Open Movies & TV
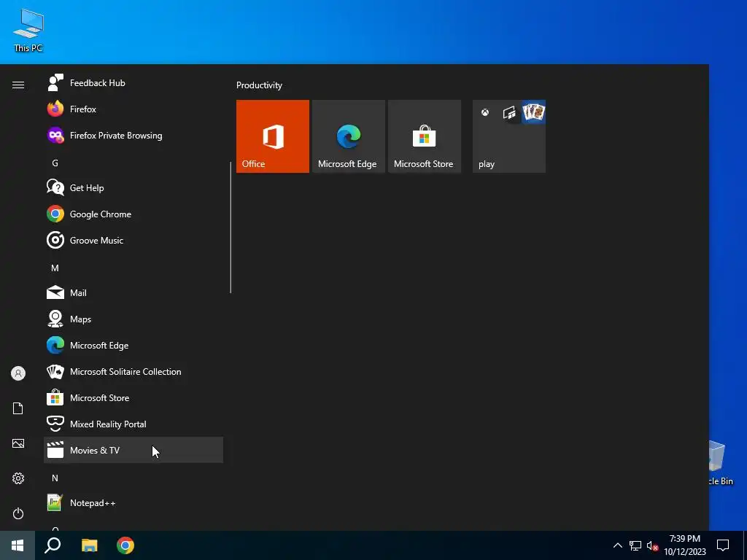 pos(133,450)
